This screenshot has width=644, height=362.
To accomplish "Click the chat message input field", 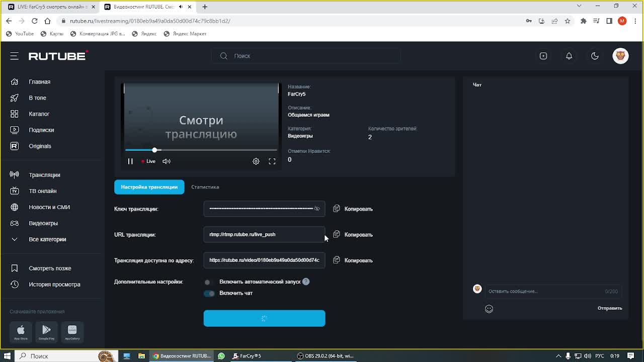I will (x=553, y=291).
